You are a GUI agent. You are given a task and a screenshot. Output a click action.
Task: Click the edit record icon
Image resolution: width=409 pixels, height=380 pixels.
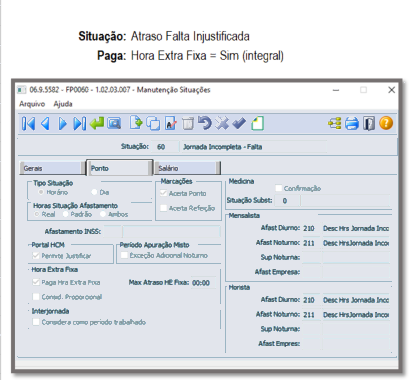click(x=171, y=124)
